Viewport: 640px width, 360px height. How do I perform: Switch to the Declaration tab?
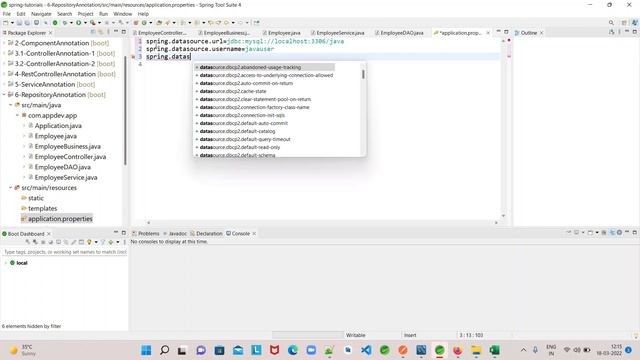tap(207, 233)
